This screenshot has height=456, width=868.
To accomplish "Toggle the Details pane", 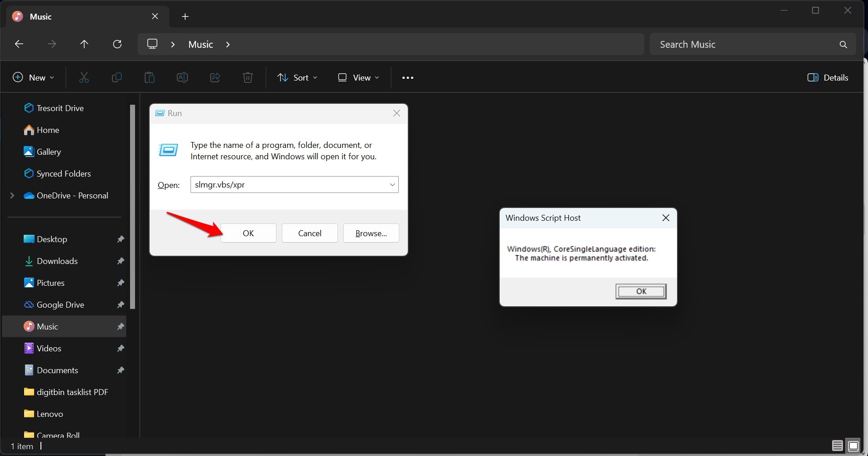I will point(828,78).
